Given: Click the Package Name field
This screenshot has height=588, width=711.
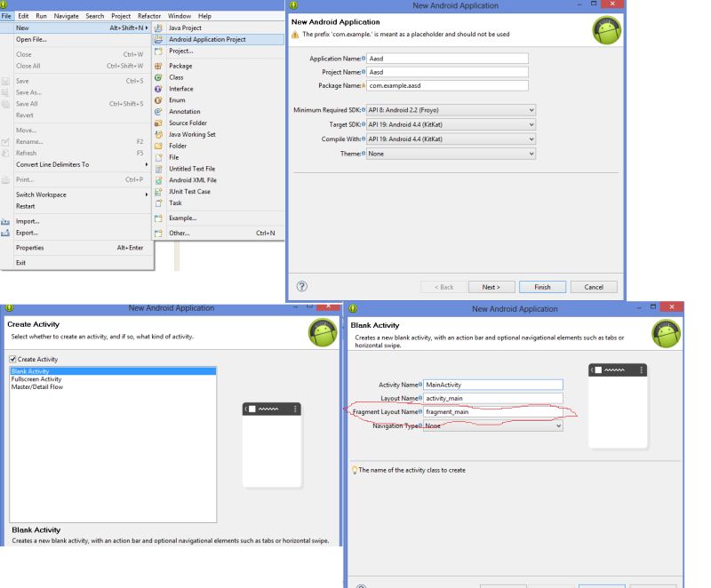Looking at the screenshot, I should pyautogui.click(x=447, y=85).
